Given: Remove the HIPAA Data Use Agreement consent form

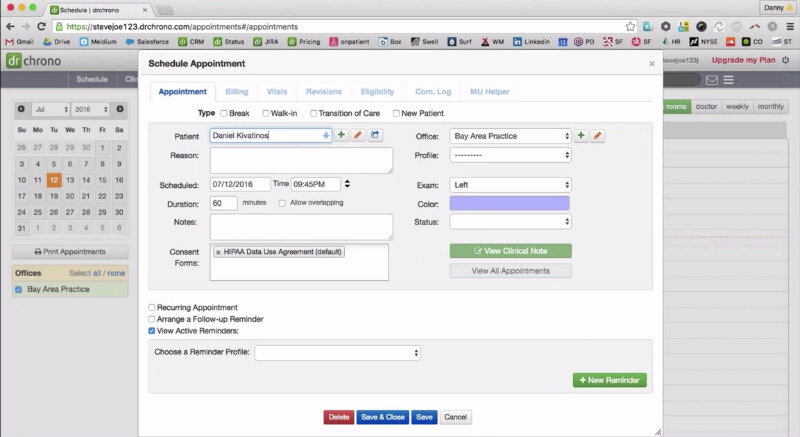Looking at the screenshot, I should click(x=219, y=252).
